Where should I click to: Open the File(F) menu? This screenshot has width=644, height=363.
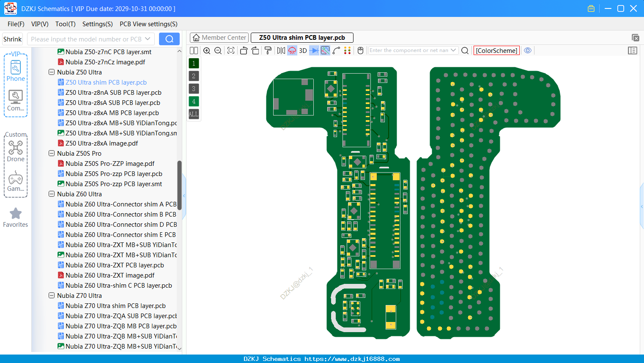16,24
